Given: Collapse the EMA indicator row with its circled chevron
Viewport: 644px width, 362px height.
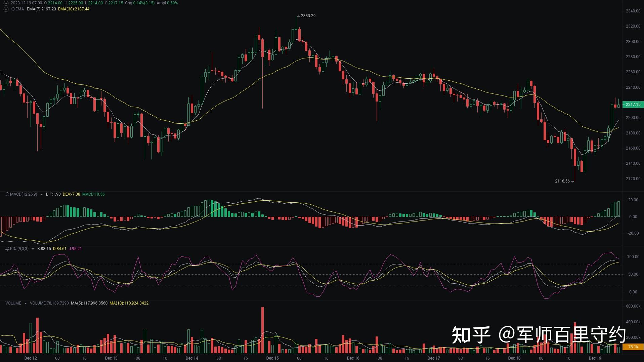Looking at the screenshot, I should click(x=6, y=9).
